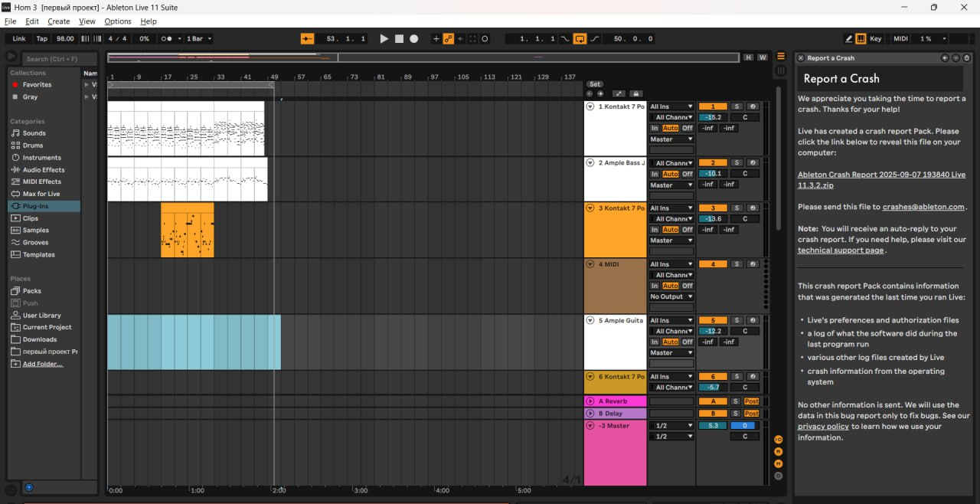
Task: Toggle Post button on A Reverb
Action: point(752,401)
